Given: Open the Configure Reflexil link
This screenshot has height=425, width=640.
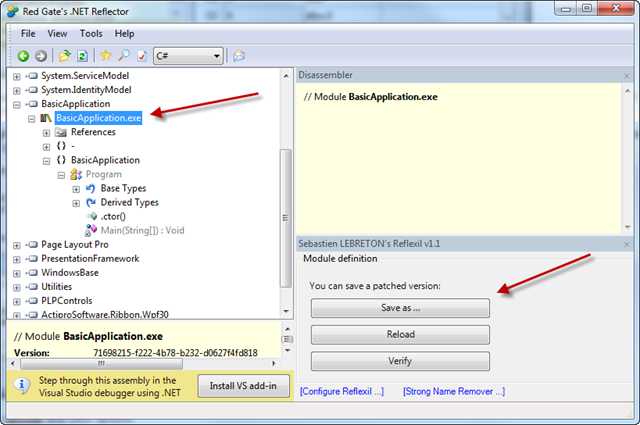Looking at the screenshot, I should [x=342, y=391].
